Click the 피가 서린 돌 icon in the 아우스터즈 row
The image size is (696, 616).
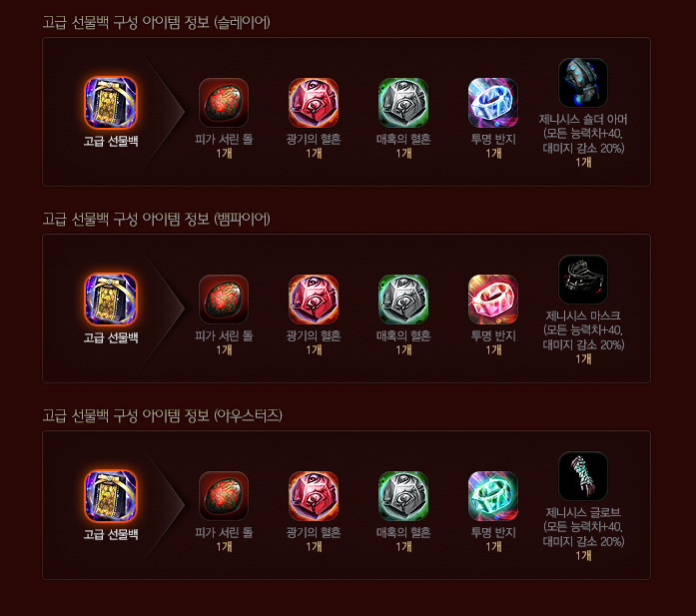[x=224, y=496]
